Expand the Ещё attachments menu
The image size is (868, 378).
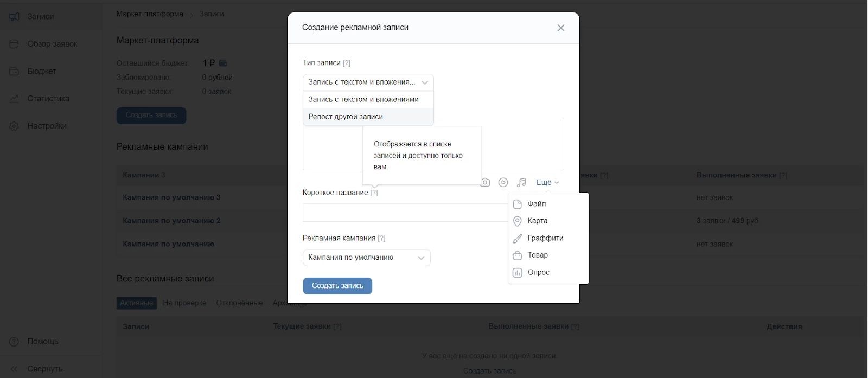click(547, 183)
